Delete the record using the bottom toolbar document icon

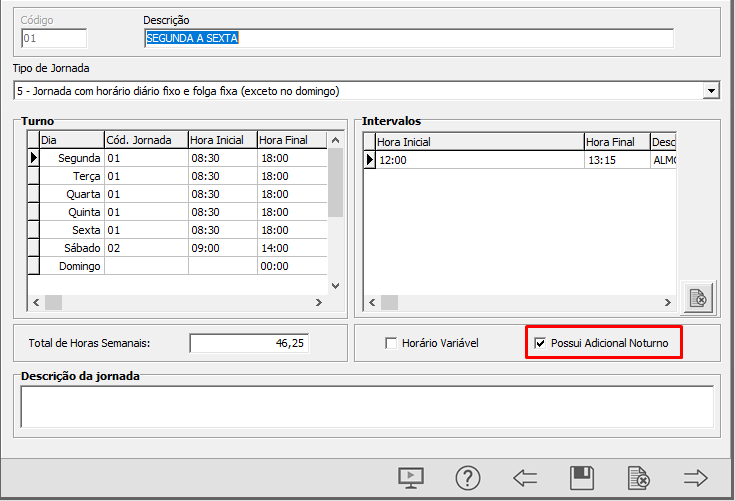[x=639, y=478]
